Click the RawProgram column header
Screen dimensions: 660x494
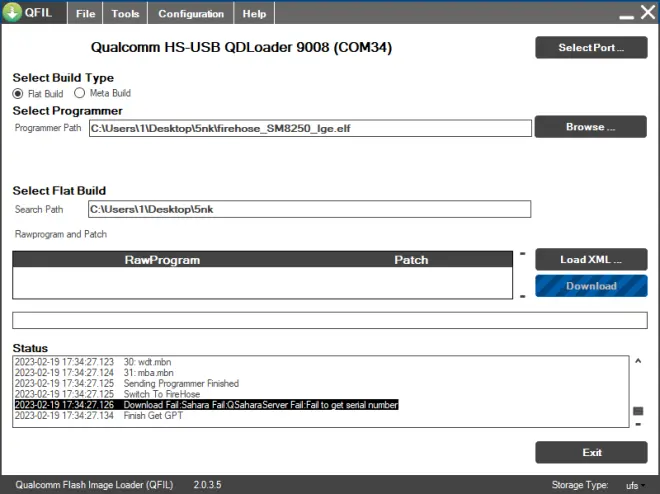coord(162,260)
